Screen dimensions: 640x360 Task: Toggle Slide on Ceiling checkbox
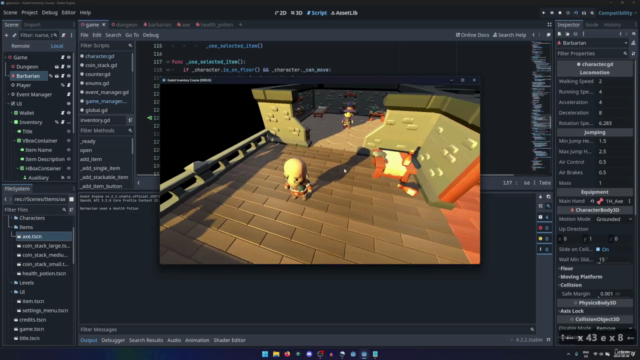coord(598,249)
